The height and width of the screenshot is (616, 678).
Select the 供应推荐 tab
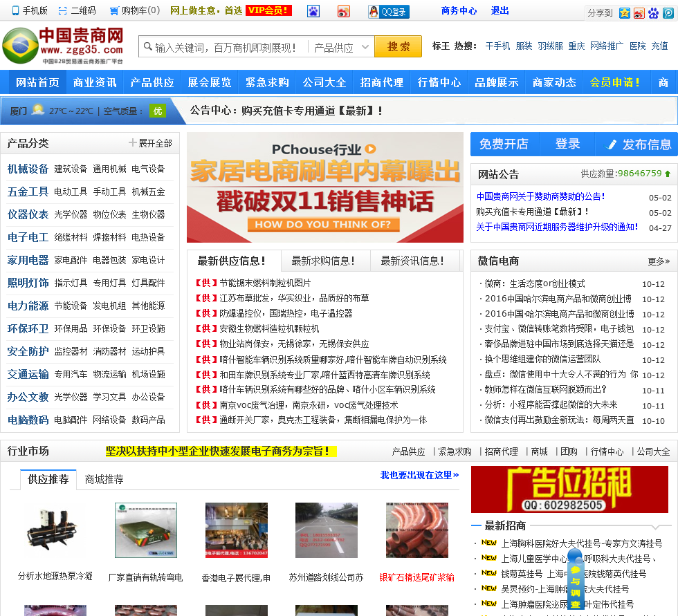48,479
